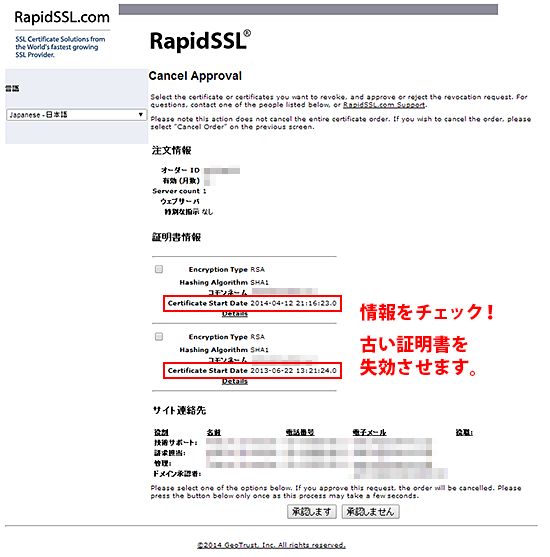
Task: Open the Japanese language dropdown
Action: point(76,115)
